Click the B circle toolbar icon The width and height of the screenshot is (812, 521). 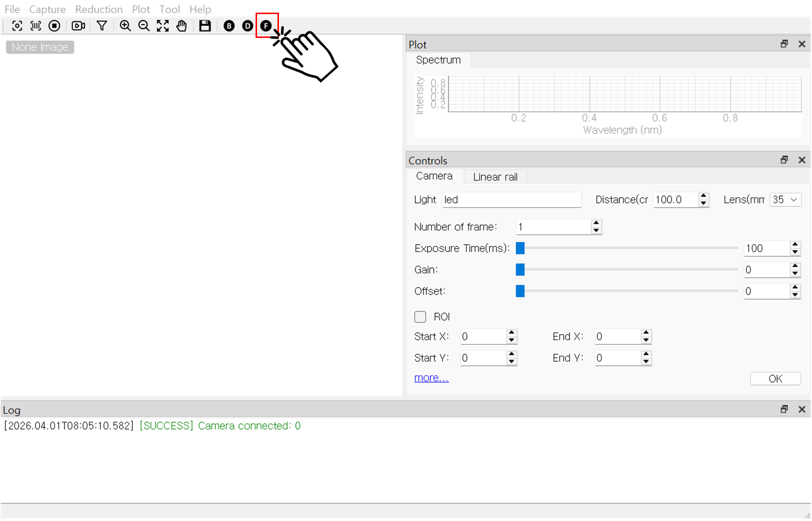click(x=229, y=26)
